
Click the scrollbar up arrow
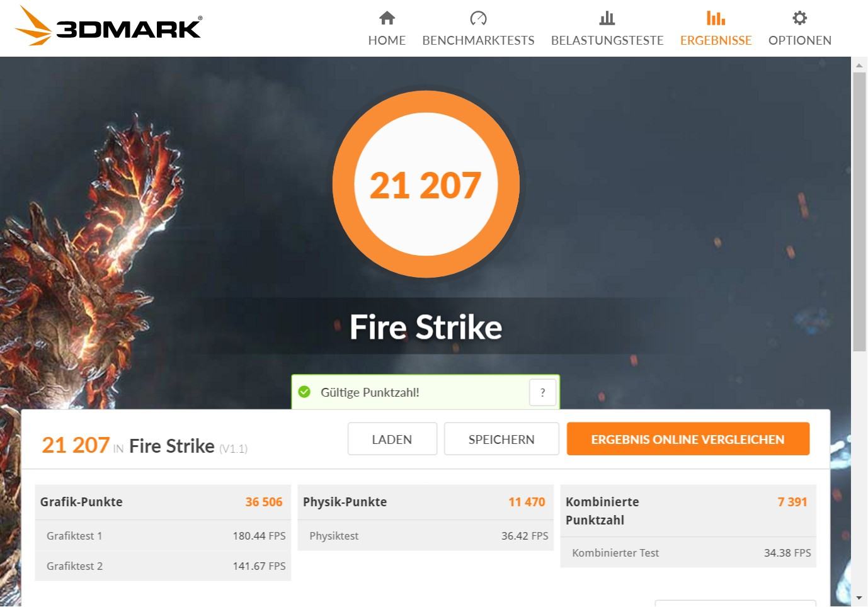[x=859, y=64]
